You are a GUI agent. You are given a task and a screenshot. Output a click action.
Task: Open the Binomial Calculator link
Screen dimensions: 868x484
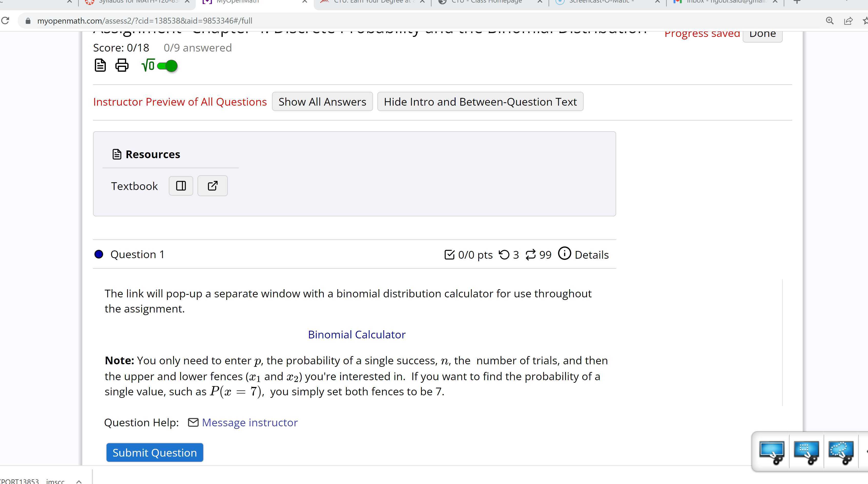click(x=357, y=334)
